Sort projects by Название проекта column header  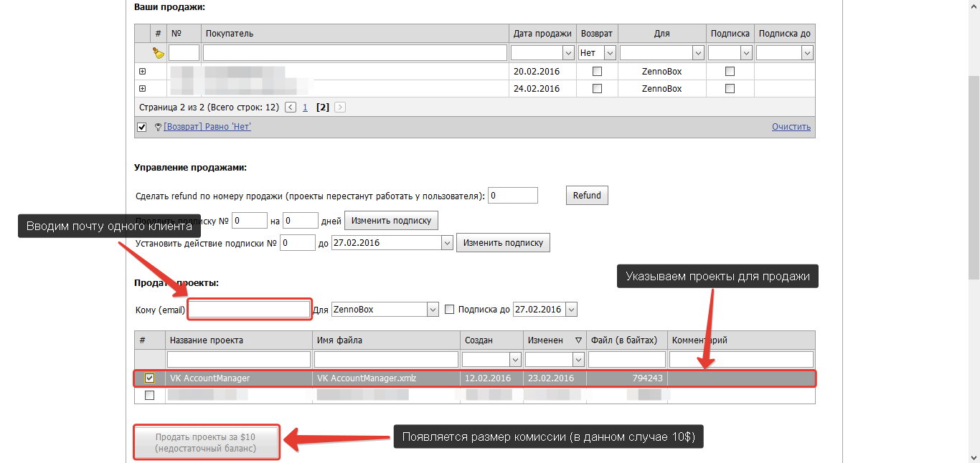[238, 340]
